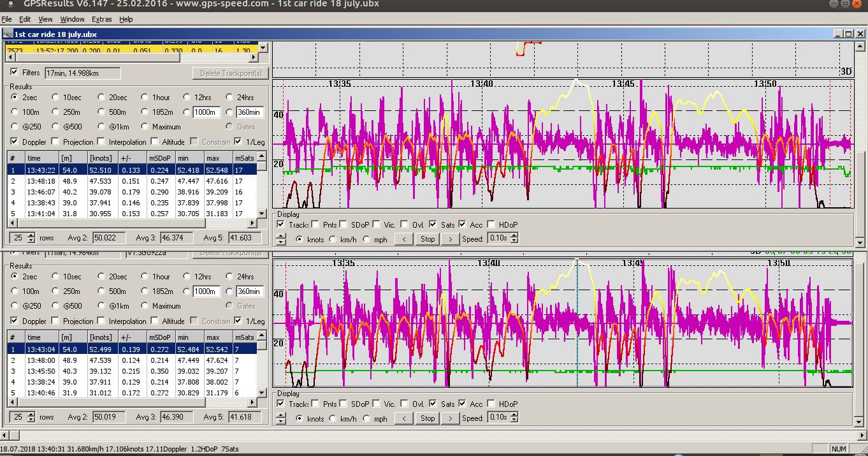The height and width of the screenshot is (456, 868).
Task: Uncheck Sats in the top Display group
Action: (433, 224)
